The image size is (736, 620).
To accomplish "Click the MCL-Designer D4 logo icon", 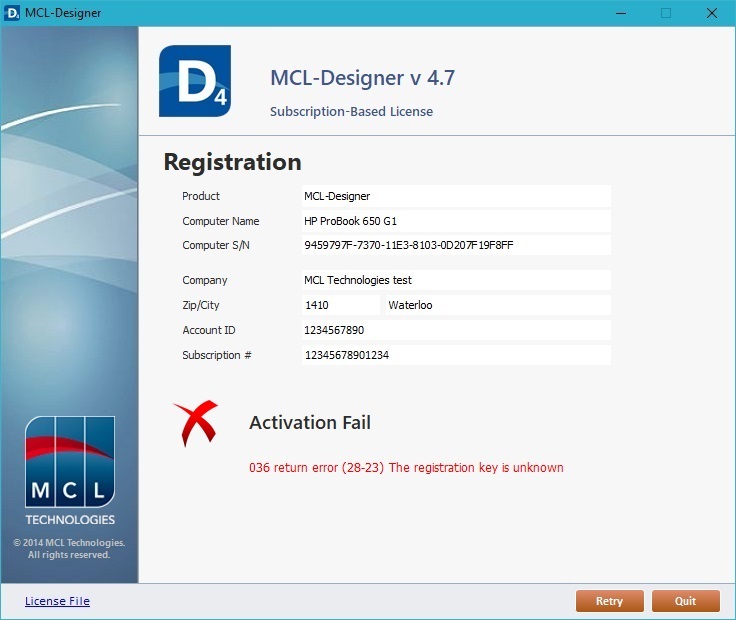I will 195,81.
